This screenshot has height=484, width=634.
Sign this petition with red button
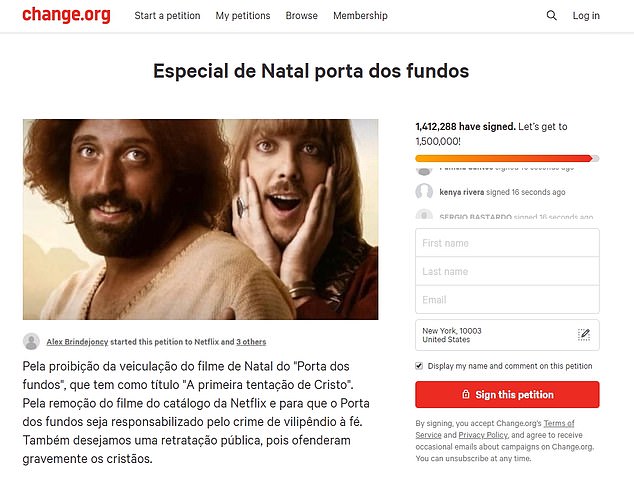507,394
